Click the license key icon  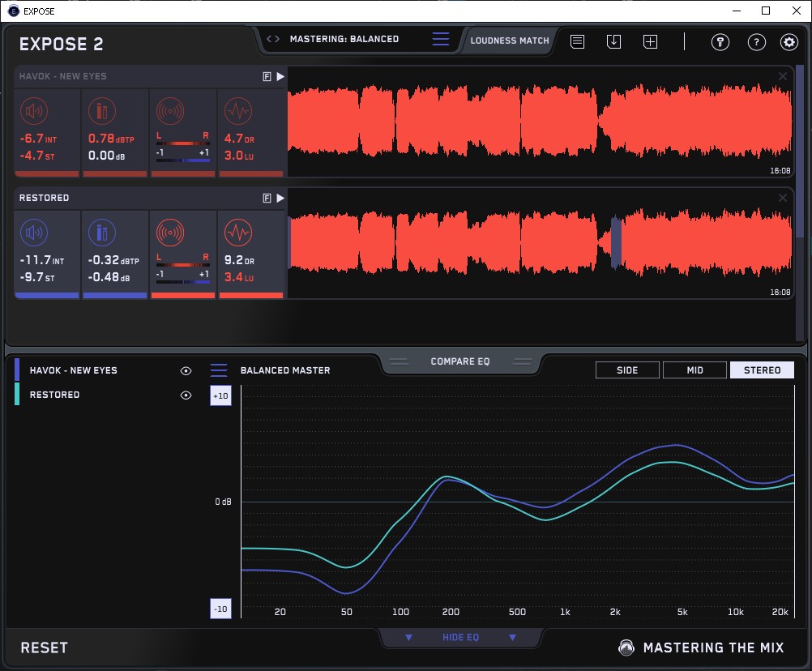point(720,42)
